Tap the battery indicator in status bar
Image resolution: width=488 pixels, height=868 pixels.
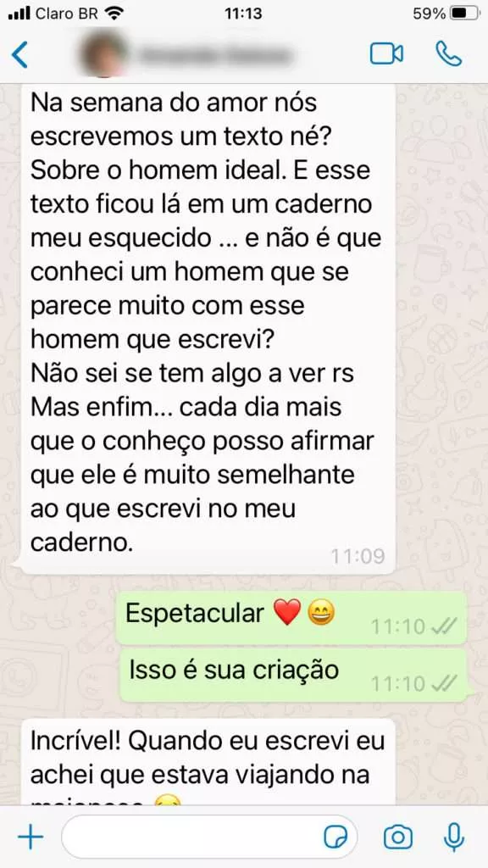[x=463, y=14]
